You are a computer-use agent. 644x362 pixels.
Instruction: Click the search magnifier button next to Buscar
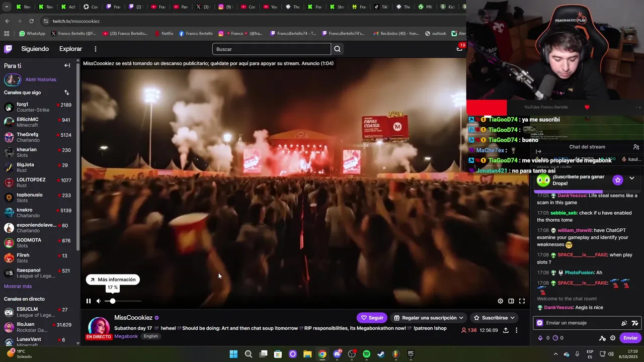(x=337, y=49)
